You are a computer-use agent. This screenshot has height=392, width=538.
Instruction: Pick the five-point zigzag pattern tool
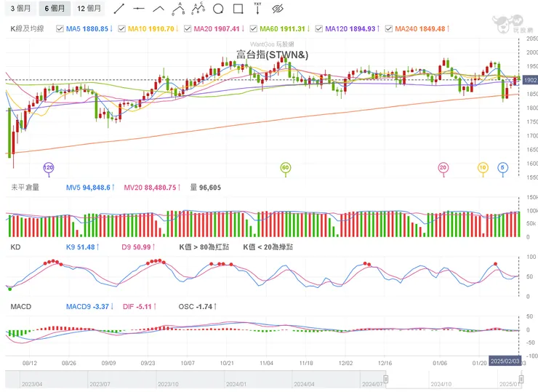(x=198, y=9)
